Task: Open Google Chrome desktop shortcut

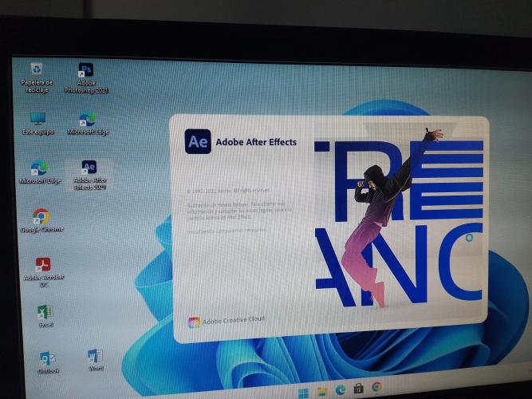Action: coord(41,221)
